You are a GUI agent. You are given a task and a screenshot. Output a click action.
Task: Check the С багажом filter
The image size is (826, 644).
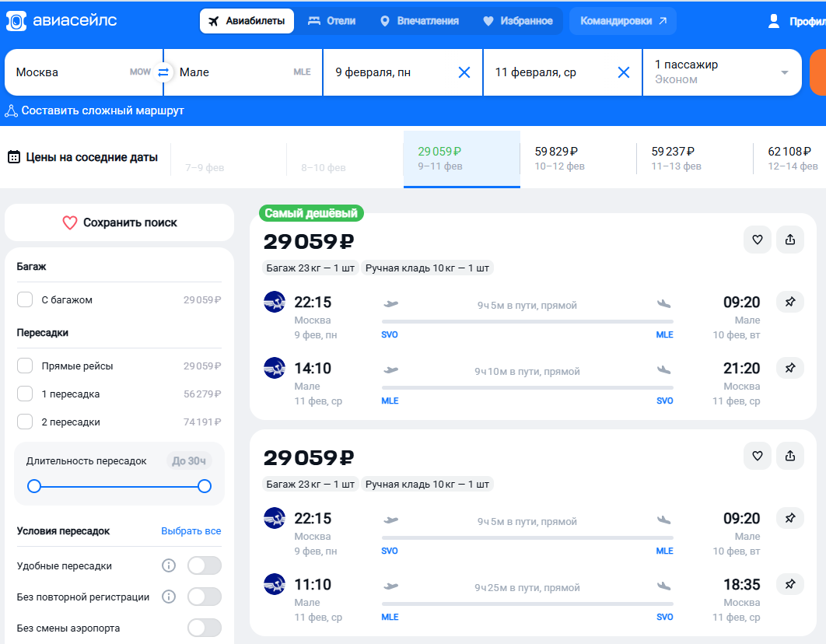(x=25, y=299)
